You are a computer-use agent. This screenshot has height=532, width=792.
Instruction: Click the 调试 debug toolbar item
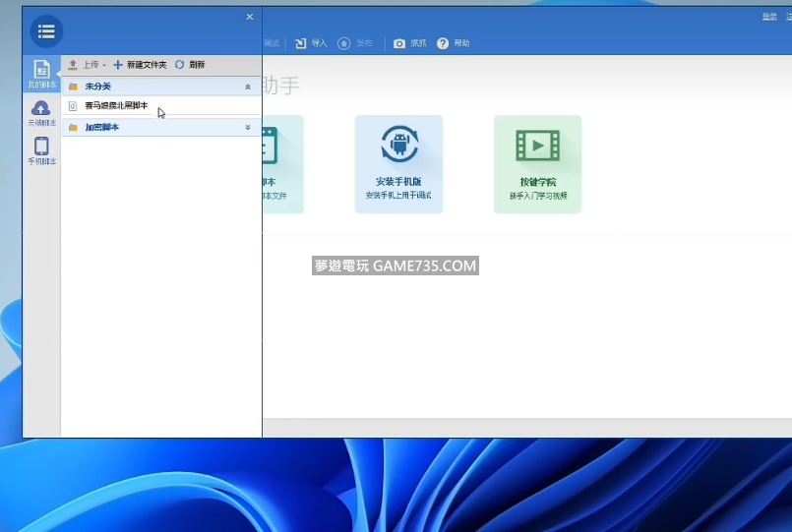coord(272,43)
